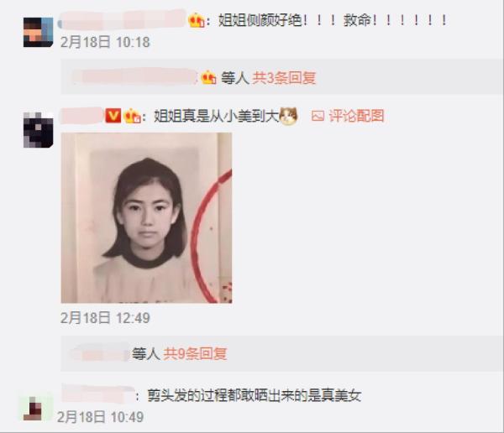Click the crown membership badge on first comment
Screen dimensions: 504x433
[197, 20]
